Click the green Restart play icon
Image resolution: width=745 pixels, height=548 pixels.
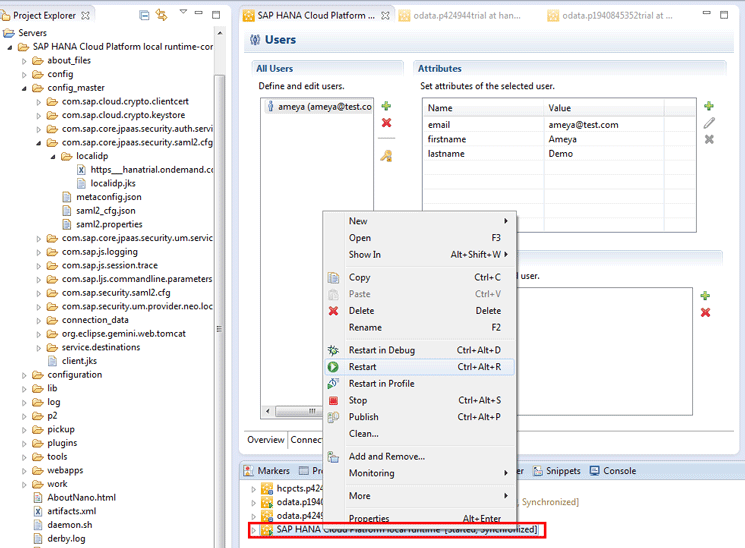point(334,367)
